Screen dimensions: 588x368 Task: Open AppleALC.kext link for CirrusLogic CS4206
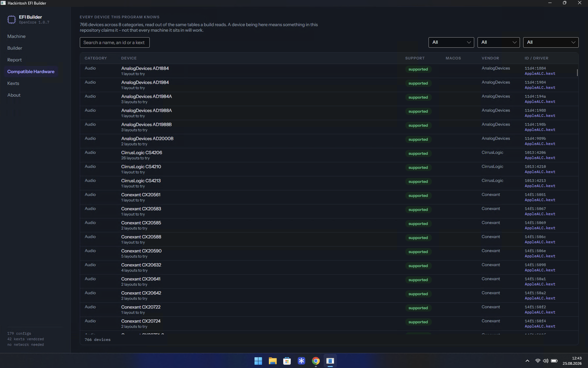click(540, 158)
